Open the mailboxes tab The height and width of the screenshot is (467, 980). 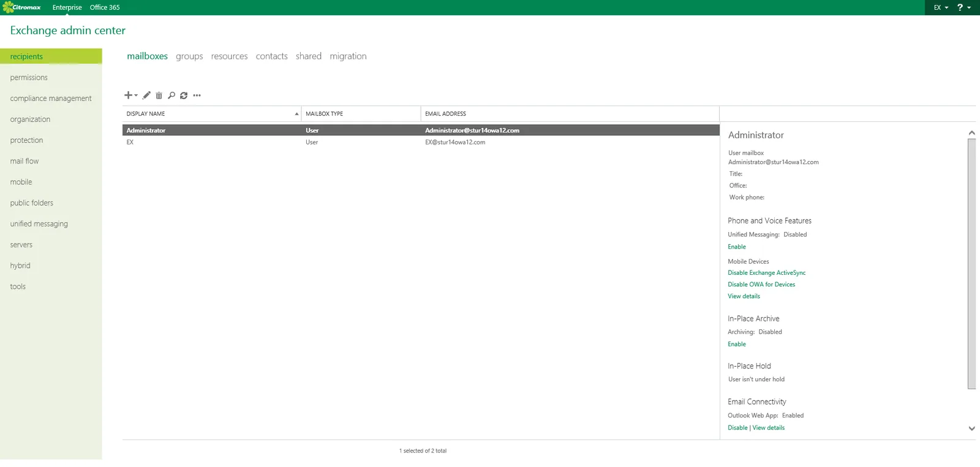coord(147,56)
